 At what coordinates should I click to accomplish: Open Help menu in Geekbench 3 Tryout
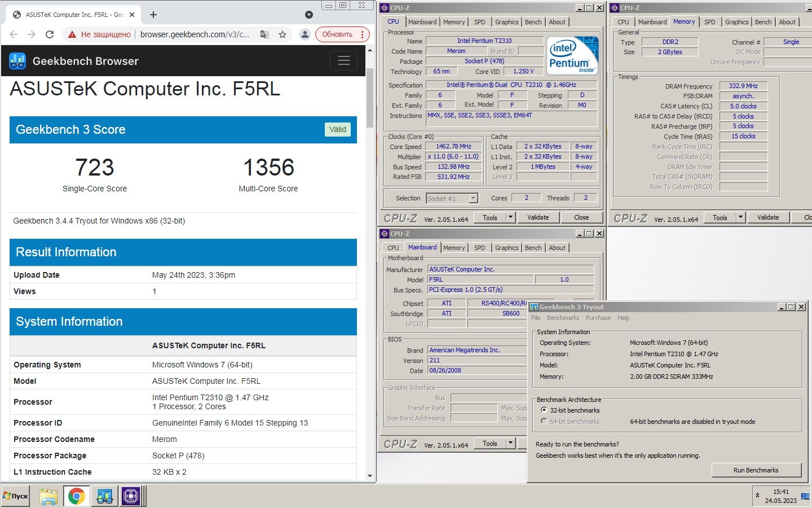pos(623,318)
